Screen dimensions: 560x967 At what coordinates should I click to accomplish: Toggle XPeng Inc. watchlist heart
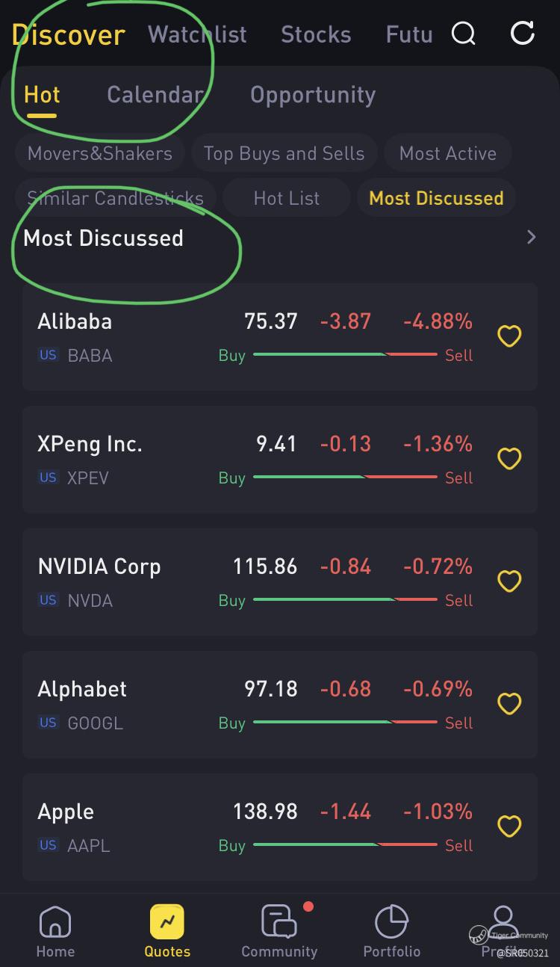click(509, 459)
